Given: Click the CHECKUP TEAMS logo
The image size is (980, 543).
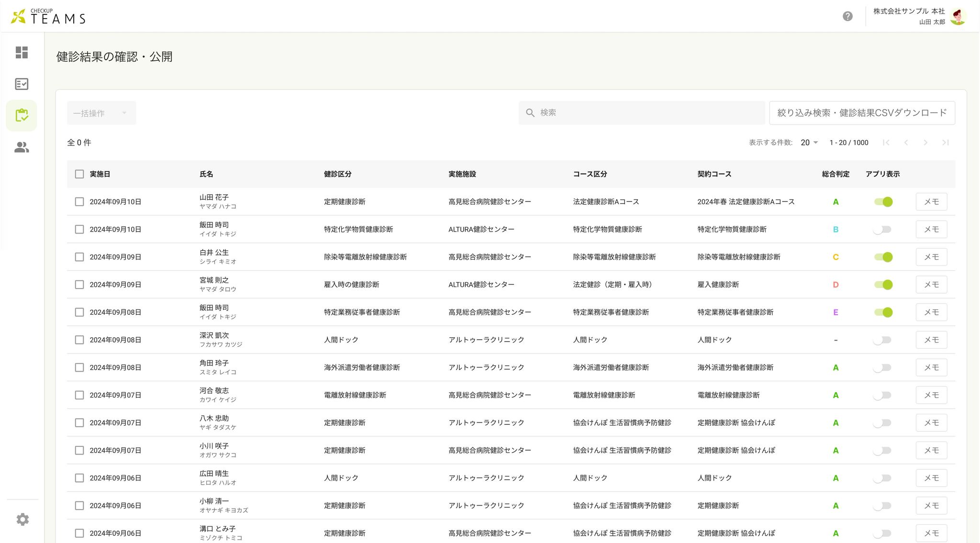Looking at the screenshot, I should tap(48, 16).
